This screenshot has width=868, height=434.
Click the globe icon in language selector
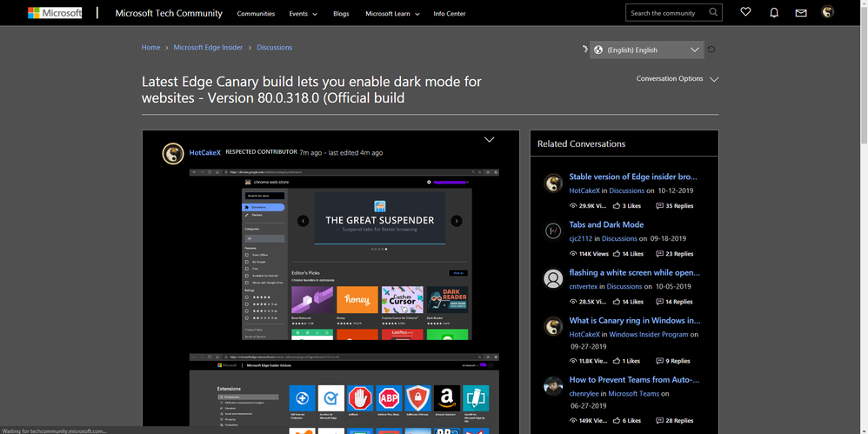[598, 50]
